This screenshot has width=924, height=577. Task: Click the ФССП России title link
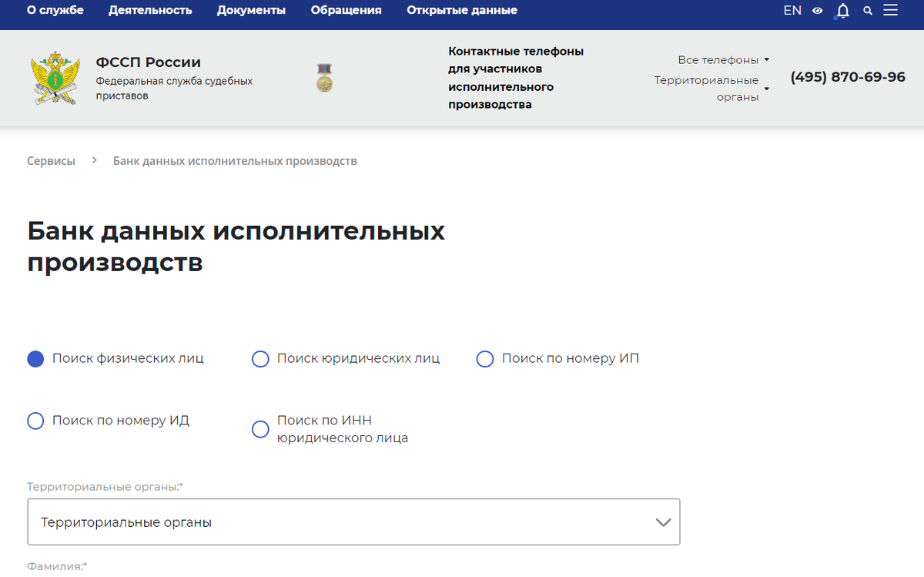pos(148,62)
